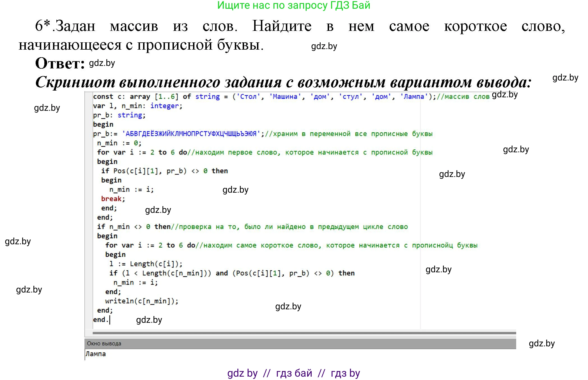Click the 'var l, n_min: integer;' line
Image resolution: width=588 pixels, height=380 pixels.
pos(138,106)
